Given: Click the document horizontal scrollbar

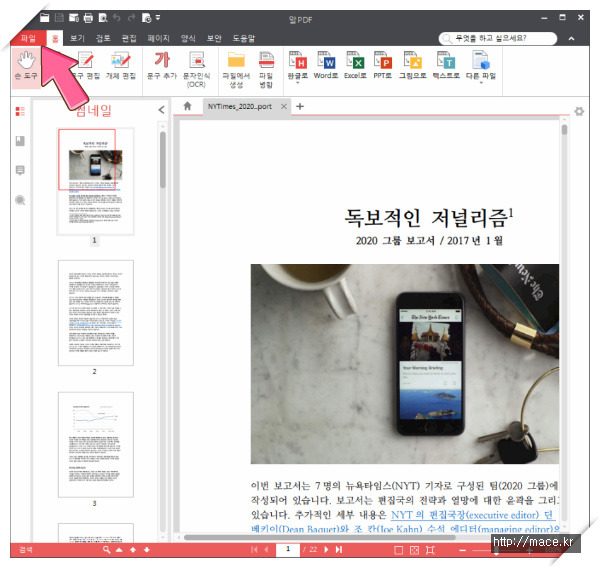Looking at the screenshot, I should coord(320,537).
